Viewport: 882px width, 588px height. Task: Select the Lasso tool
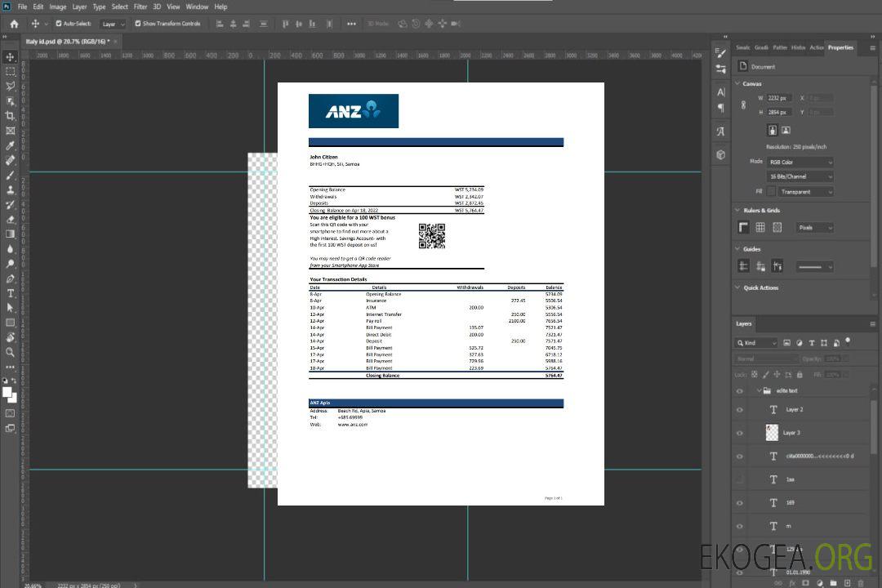pos(10,86)
